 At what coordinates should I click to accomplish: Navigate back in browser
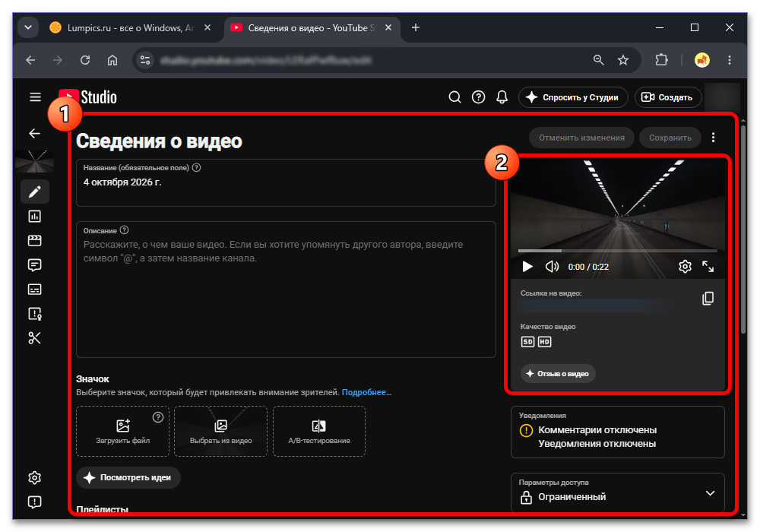tap(30, 60)
